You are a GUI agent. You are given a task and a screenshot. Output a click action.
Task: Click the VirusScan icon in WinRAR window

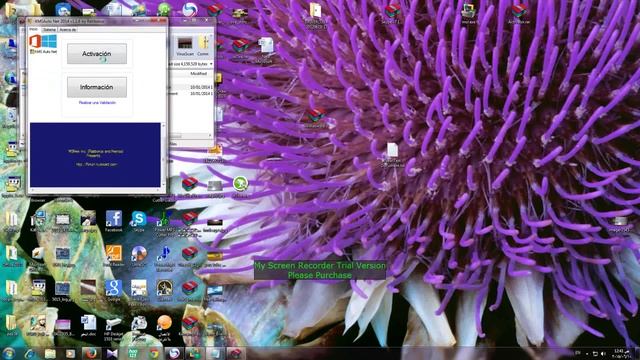pos(185,46)
